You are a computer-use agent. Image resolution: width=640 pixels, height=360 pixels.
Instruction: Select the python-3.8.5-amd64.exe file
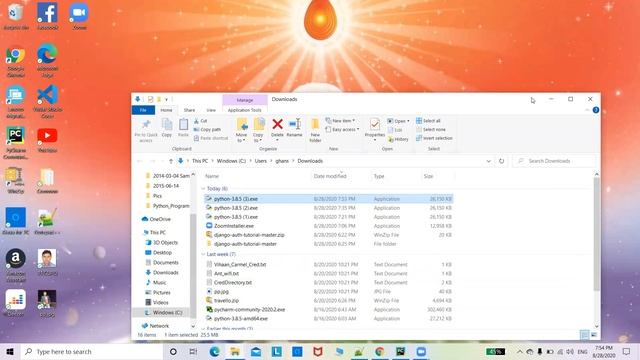click(x=241, y=319)
